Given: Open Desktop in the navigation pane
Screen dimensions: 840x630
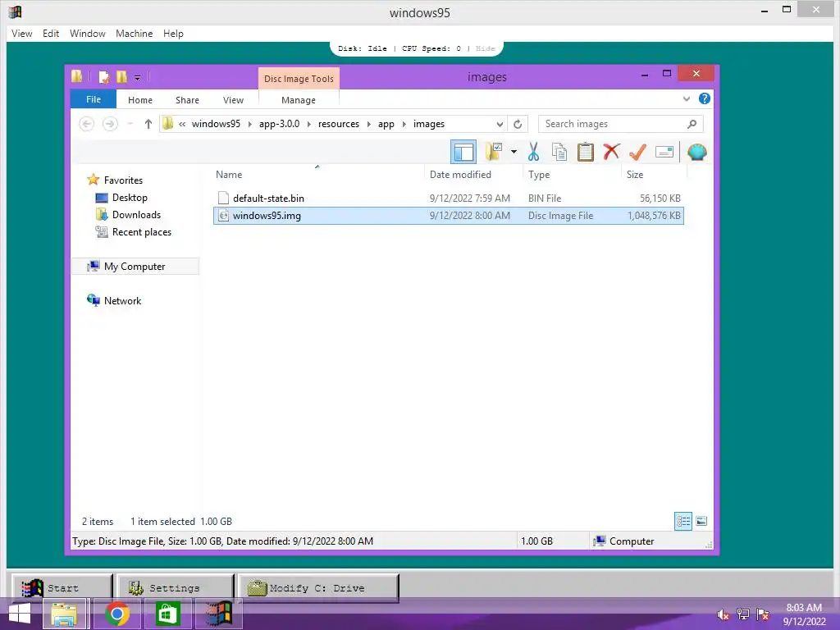Looking at the screenshot, I should tap(130, 198).
